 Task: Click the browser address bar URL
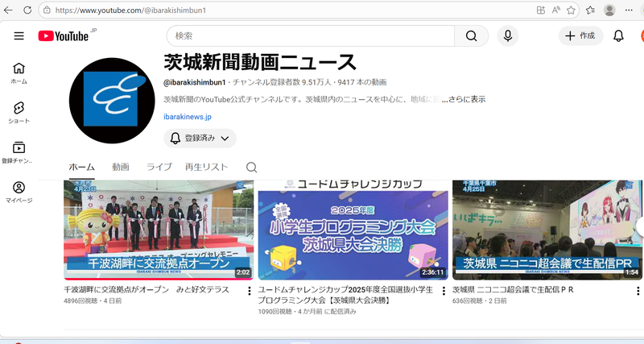tap(130, 10)
